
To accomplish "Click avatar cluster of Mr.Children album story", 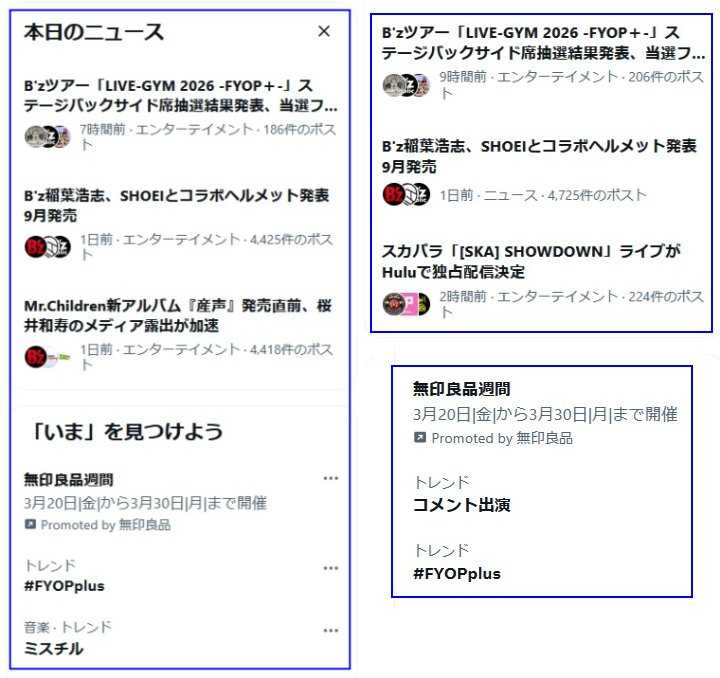I will [47, 357].
